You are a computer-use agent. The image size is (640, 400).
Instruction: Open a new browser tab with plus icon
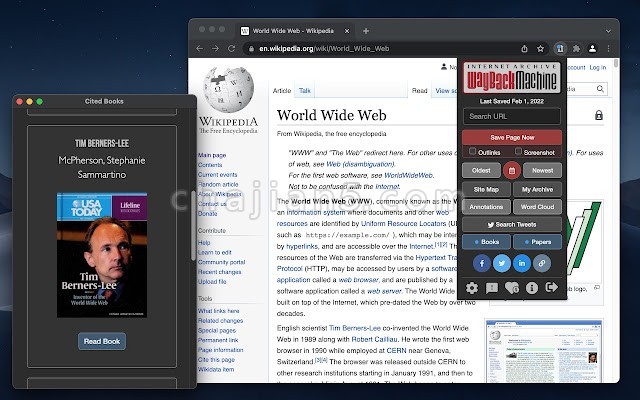coord(366,31)
